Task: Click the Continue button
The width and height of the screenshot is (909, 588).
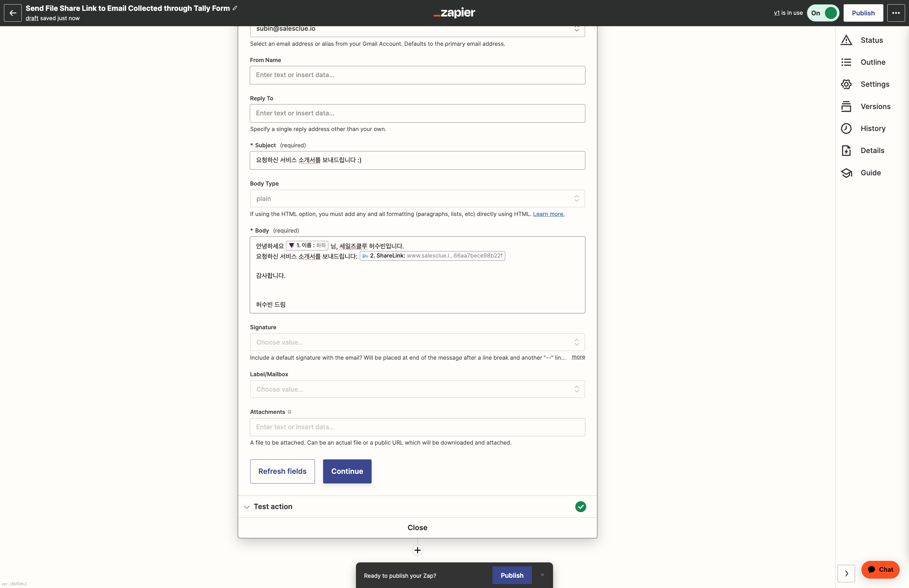Action: 347,471
